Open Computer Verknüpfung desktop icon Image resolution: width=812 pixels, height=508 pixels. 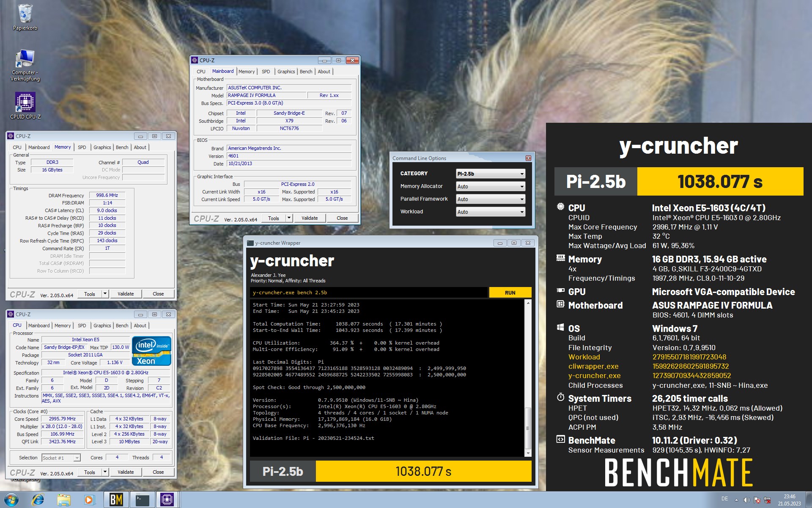click(25, 65)
